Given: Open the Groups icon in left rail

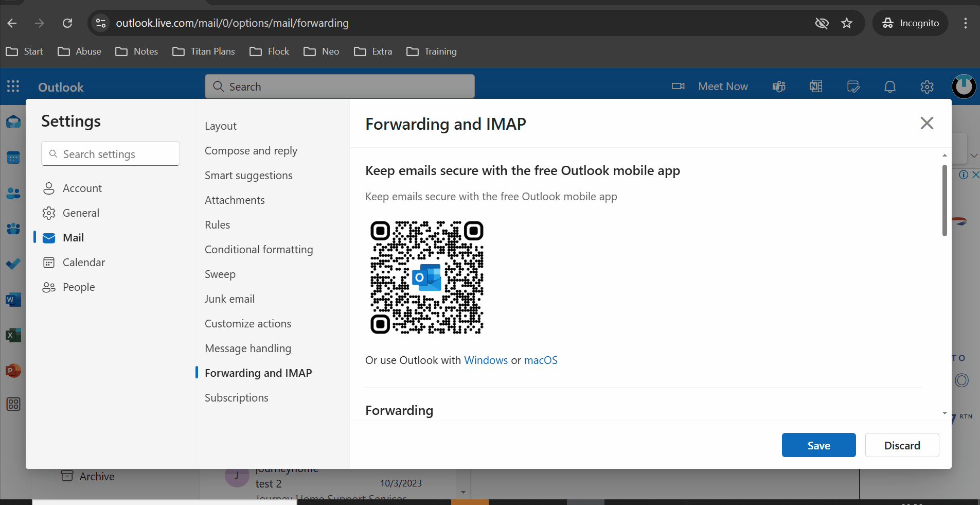Looking at the screenshot, I should [13, 229].
